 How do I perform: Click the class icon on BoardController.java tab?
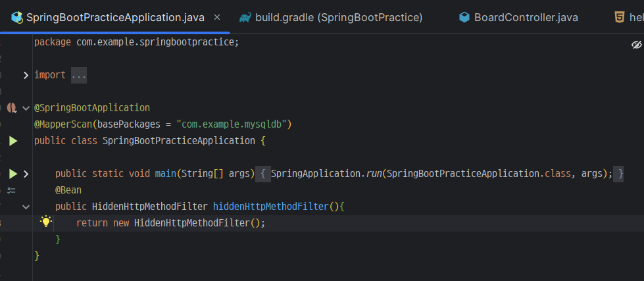464,17
